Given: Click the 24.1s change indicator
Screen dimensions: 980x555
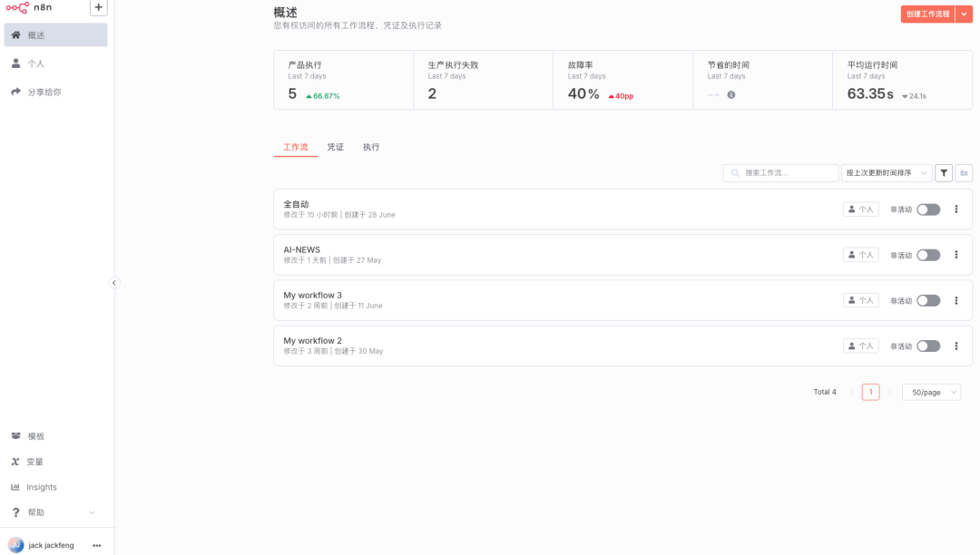Looking at the screenshot, I should [914, 96].
